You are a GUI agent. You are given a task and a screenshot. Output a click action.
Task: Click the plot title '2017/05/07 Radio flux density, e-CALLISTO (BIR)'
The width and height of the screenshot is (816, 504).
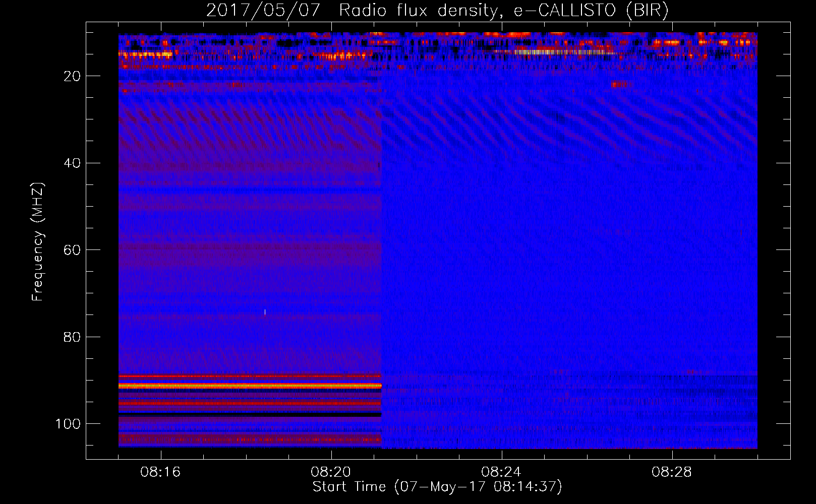(437, 11)
